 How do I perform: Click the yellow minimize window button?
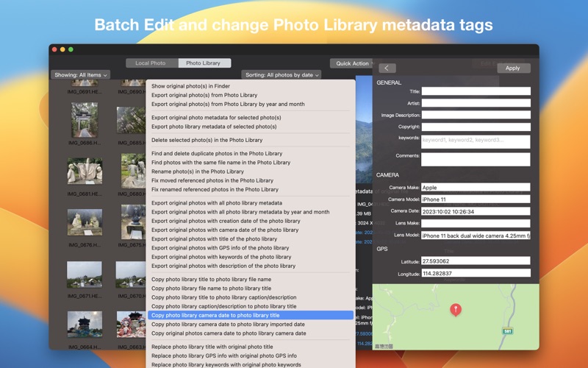tap(62, 49)
